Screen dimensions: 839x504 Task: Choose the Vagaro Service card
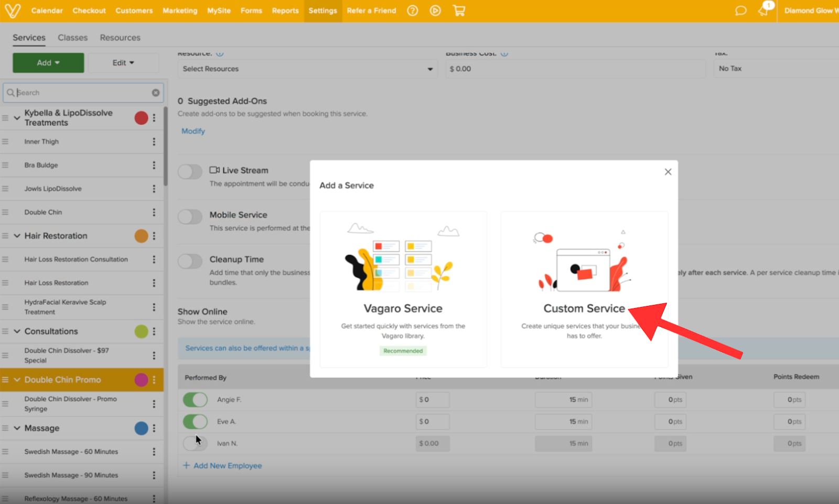[x=403, y=289]
